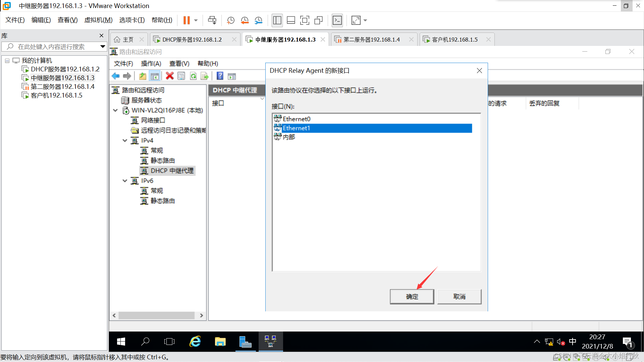
Task: Click the tree pane horizontal scrollbar
Action: pos(156,315)
